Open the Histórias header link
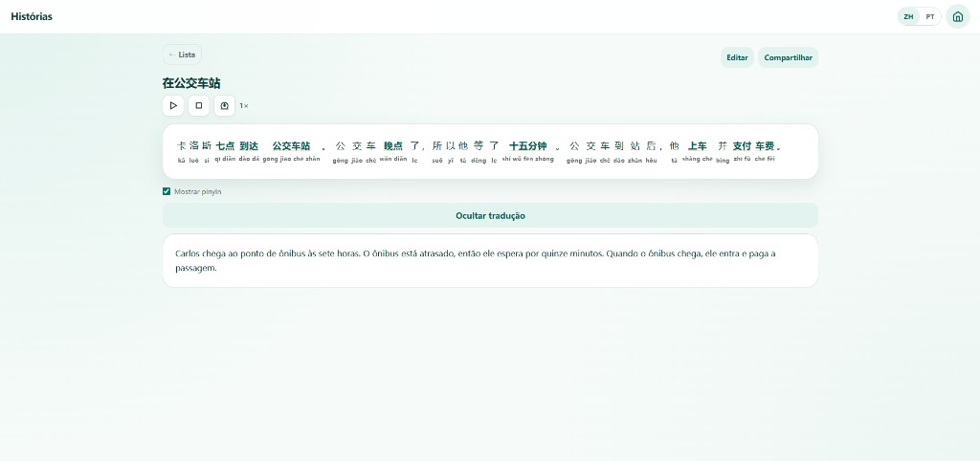The image size is (980, 461). [x=32, y=17]
